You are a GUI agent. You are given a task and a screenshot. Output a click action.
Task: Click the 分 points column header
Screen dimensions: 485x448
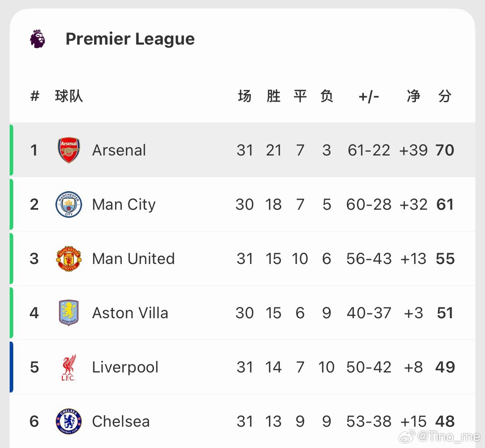(x=445, y=96)
